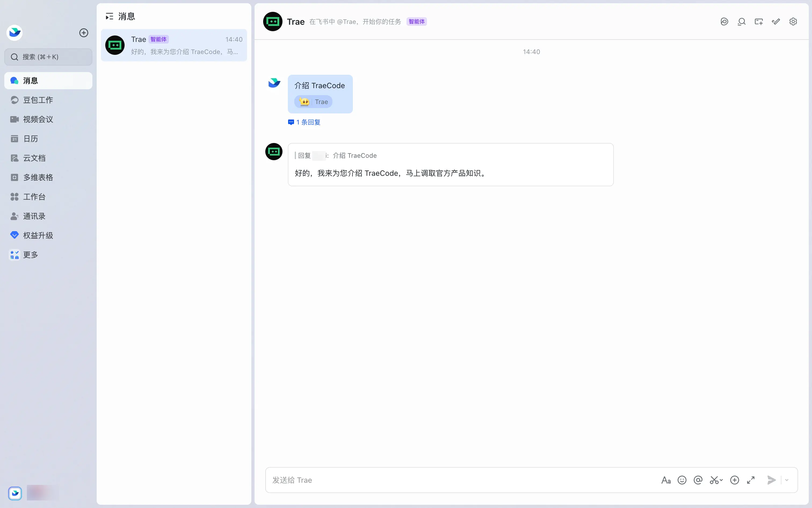Viewport: 812px width, 508px height.
Task: Click the plus create button in sidebar
Action: 84,33
